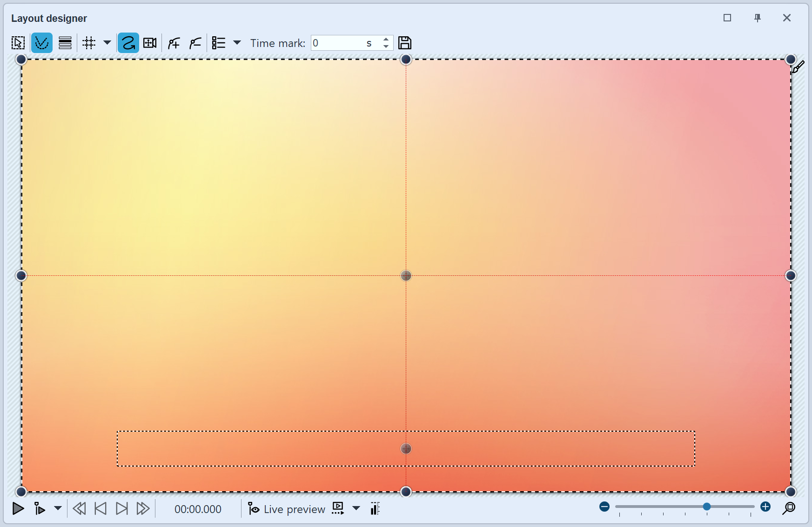This screenshot has width=812, height=527.
Task: Toggle the freehand curve drawing mode
Action: (x=128, y=43)
